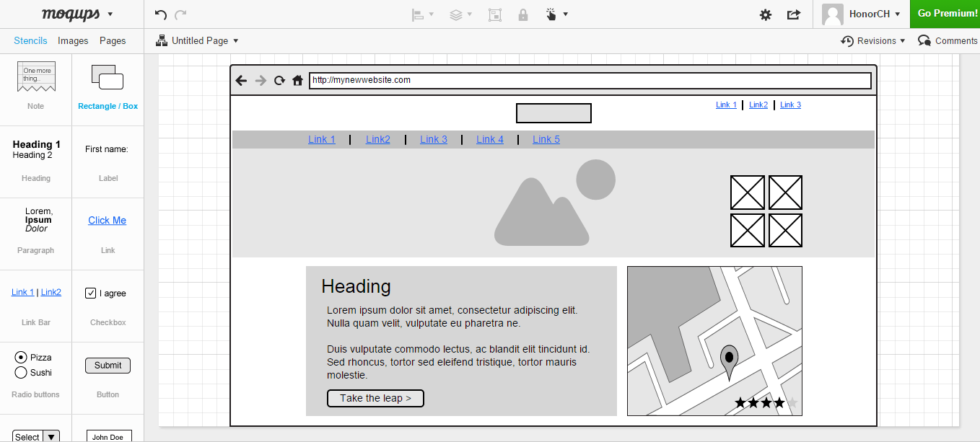Click the map pin marker on map
Viewport: 980px width, 442px height.
[730, 362]
